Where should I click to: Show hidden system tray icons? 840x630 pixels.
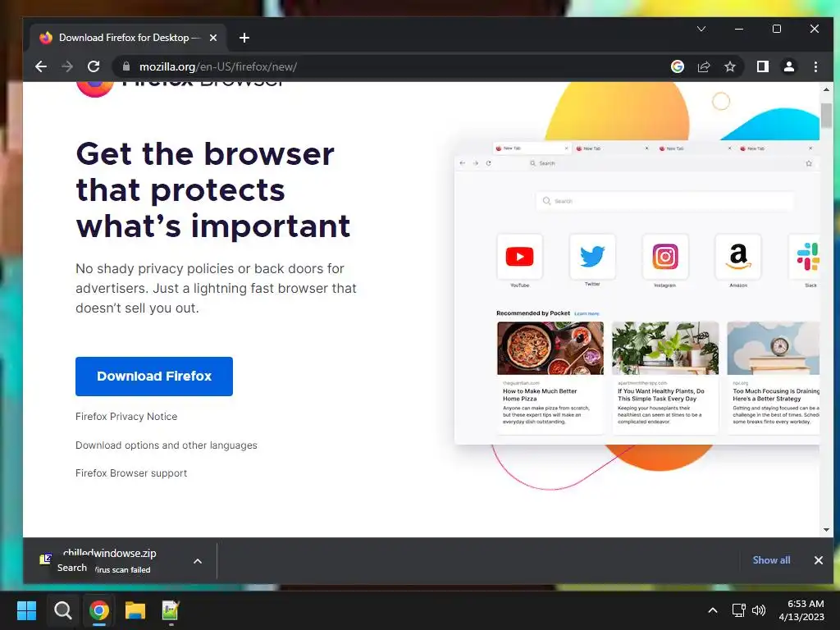713,610
